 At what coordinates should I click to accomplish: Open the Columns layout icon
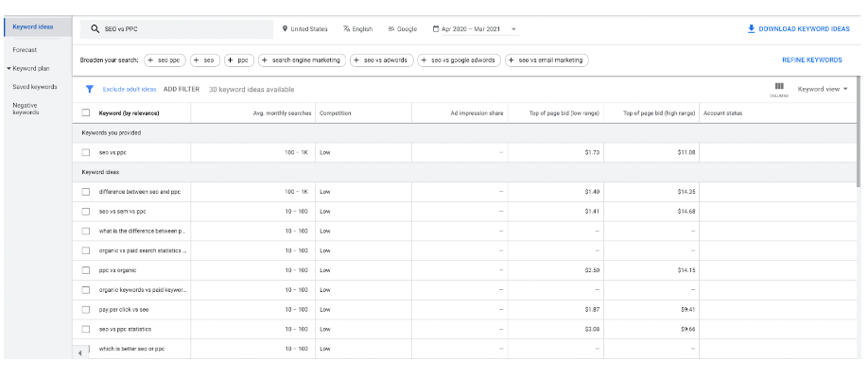tap(779, 88)
